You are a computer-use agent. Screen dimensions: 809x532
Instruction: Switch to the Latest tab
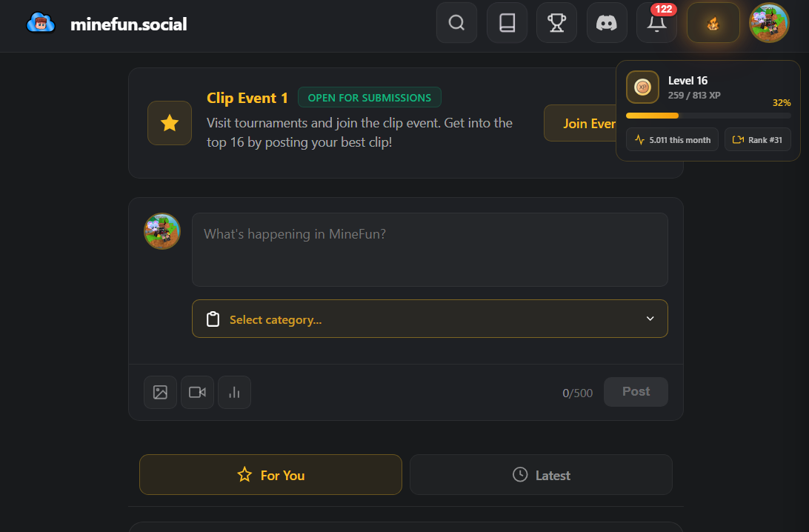[x=541, y=475]
